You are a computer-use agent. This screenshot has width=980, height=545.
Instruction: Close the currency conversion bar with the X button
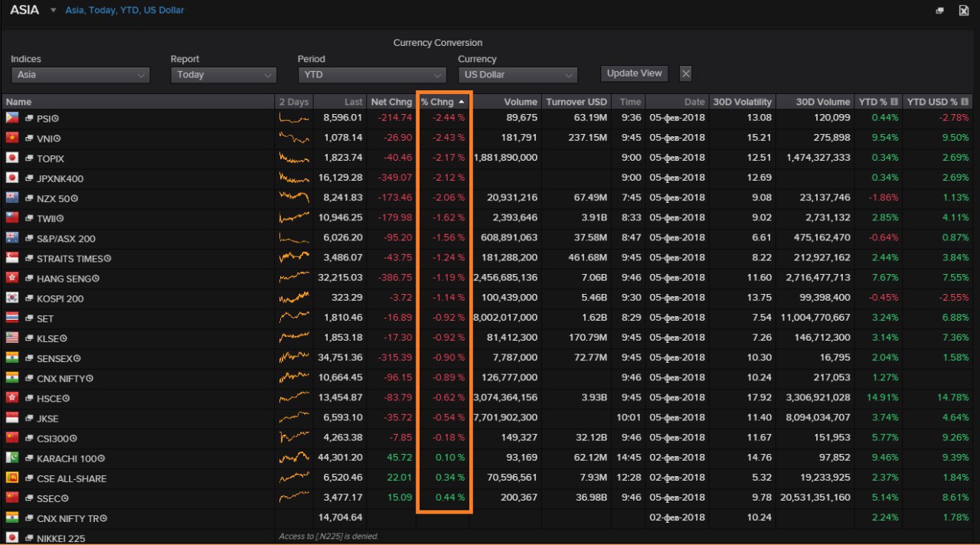(686, 73)
